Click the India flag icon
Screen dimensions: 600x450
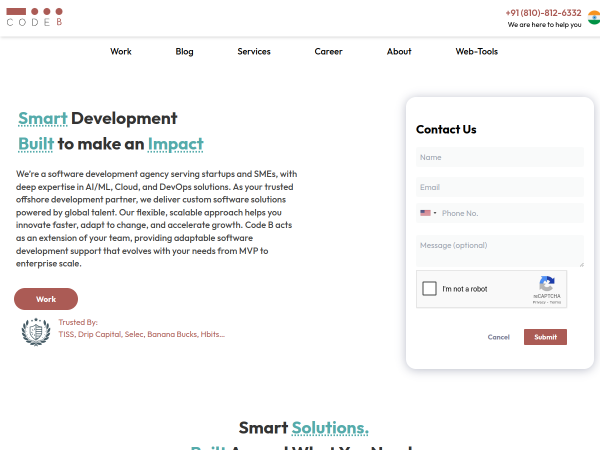point(594,18)
